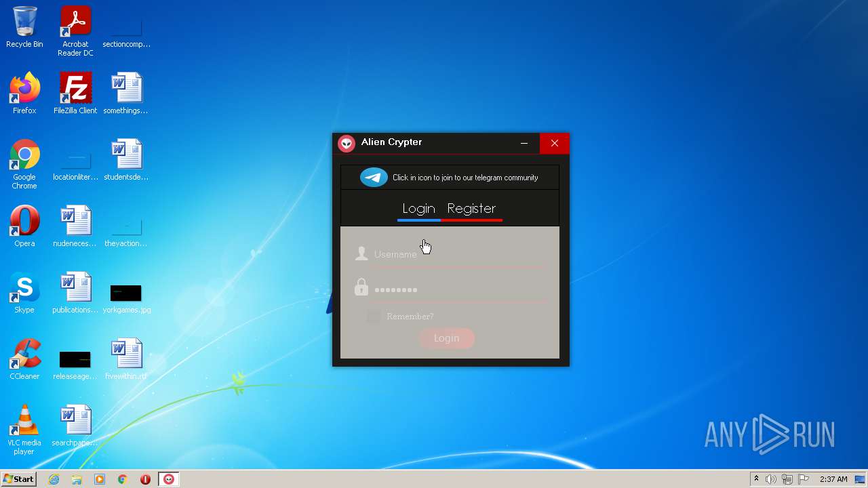Select the FileZilla Client desktop icon
This screenshot has width=868, height=488.
tap(75, 94)
